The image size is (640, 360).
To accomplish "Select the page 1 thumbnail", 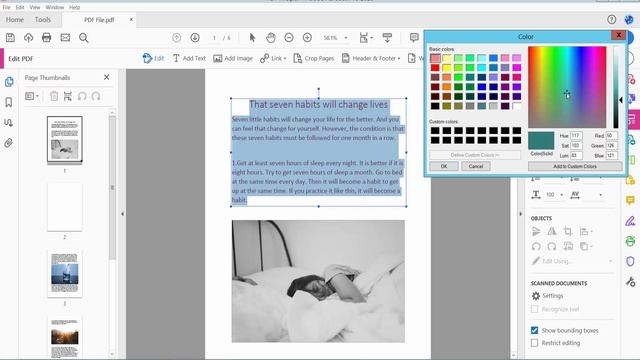I will point(64,139).
